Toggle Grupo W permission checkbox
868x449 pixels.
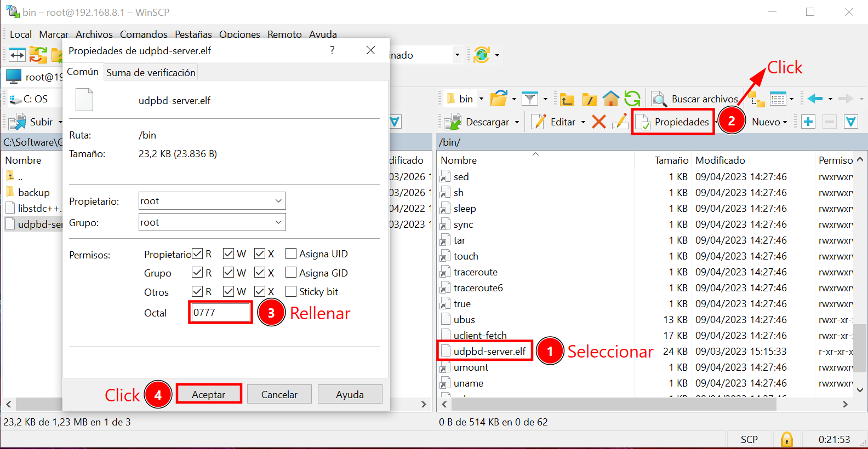[229, 273]
